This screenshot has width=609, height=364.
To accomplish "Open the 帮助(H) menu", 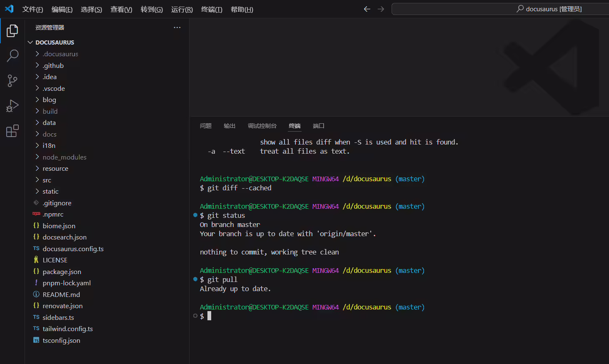I will click(242, 9).
